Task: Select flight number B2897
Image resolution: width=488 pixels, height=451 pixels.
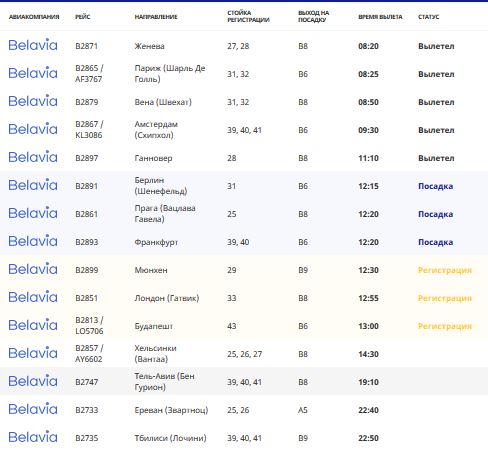Action: point(87,158)
